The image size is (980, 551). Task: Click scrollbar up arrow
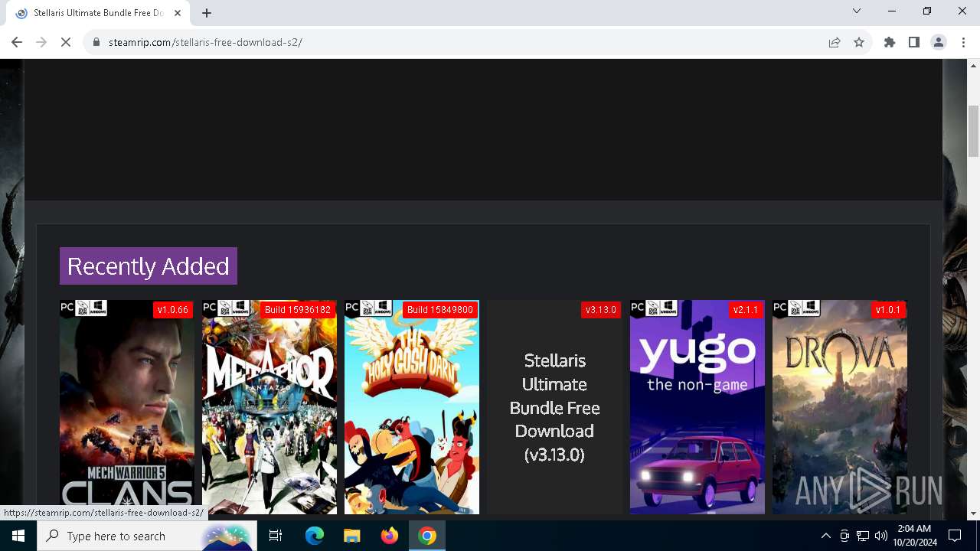[x=973, y=66]
